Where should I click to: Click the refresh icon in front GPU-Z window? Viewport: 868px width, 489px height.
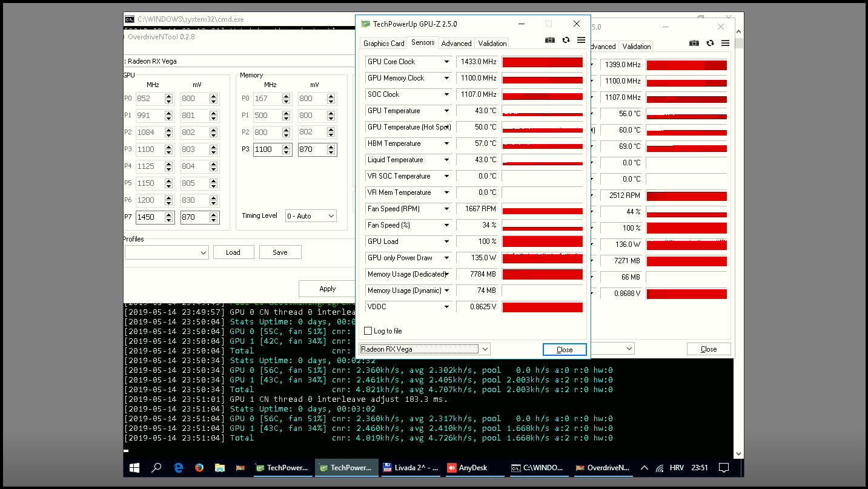click(x=566, y=40)
